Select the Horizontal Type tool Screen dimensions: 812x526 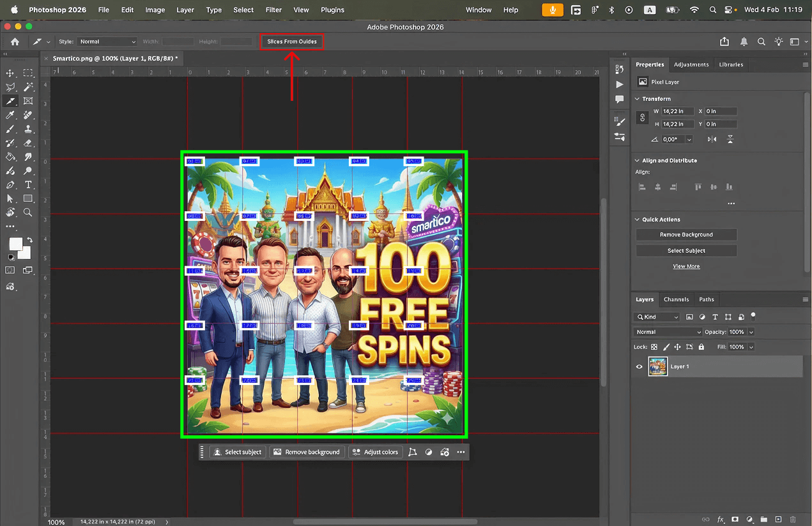pos(28,185)
